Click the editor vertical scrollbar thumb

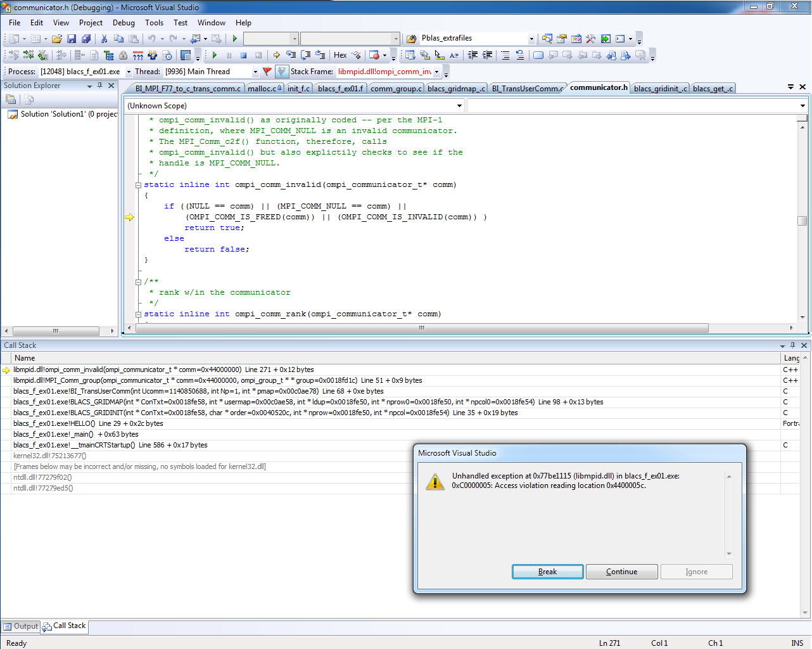coord(802,221)
